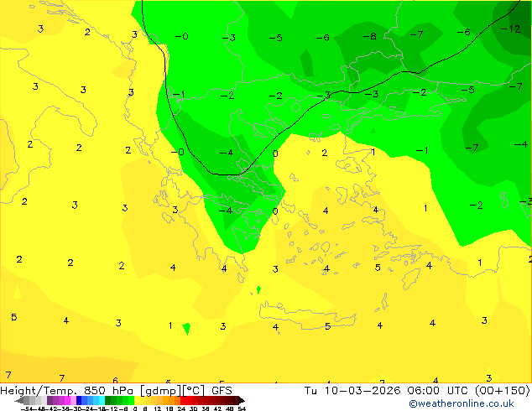Image resolution: width=532 pixels, height=411 pixels.
Task: Click the -12 temperature value on map
Action: tap(510, 29)
